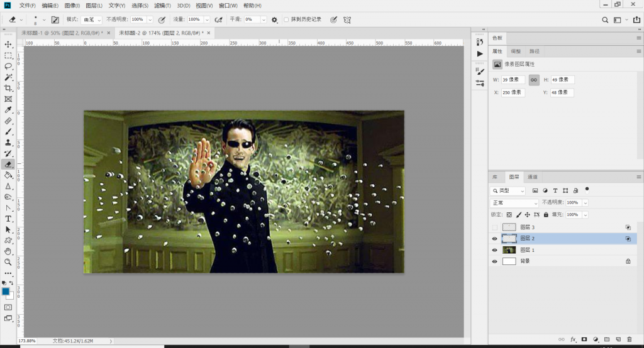Switch to 未标题-1 document tab
Screen dimensions: 644x348
tap(62, 33)
